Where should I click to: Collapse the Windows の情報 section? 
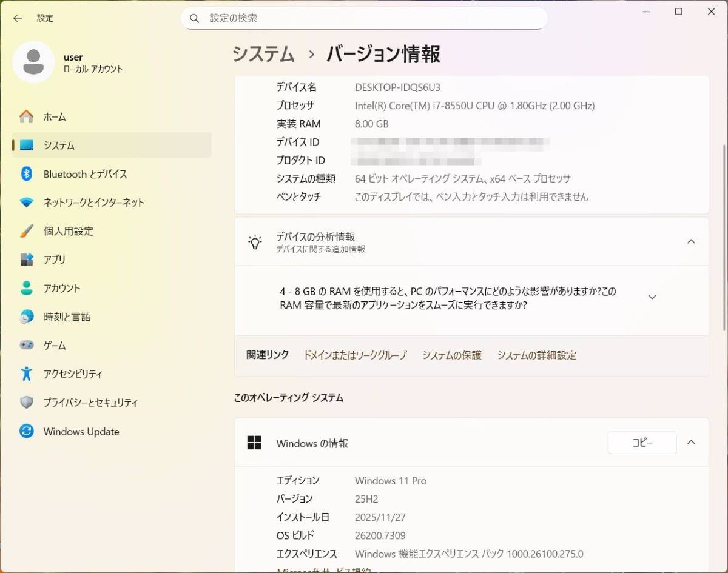pyautogui.click(x=690, y=443)
